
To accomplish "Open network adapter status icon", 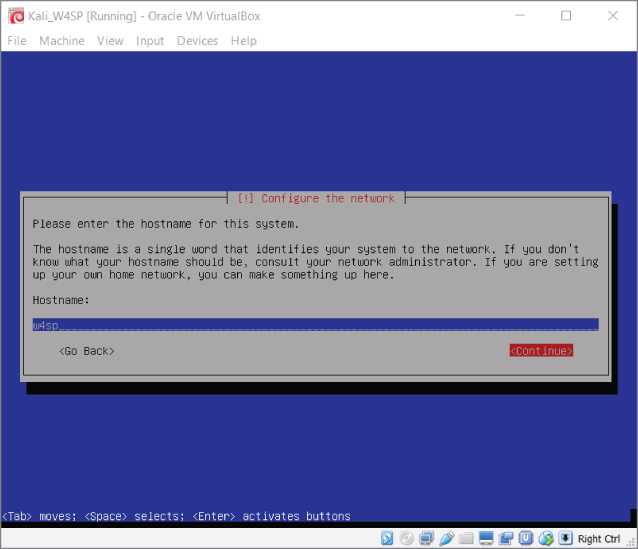I will click(426, 538).
